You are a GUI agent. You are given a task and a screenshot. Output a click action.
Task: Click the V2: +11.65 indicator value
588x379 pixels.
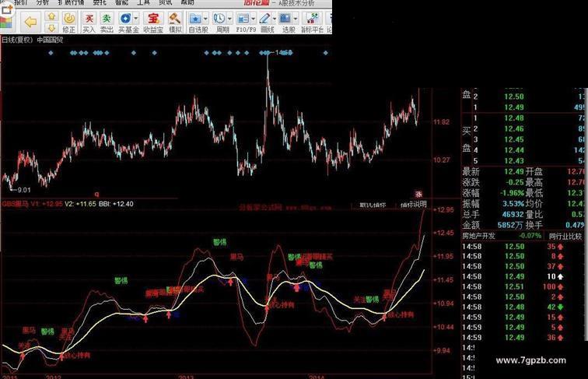pos(80,204)
